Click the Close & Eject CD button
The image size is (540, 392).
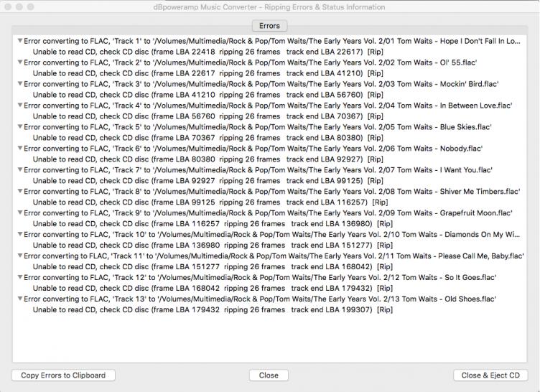[490, 375]
